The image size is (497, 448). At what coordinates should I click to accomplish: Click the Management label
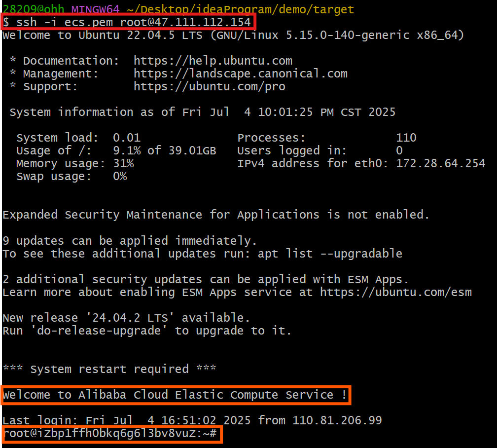61,74
